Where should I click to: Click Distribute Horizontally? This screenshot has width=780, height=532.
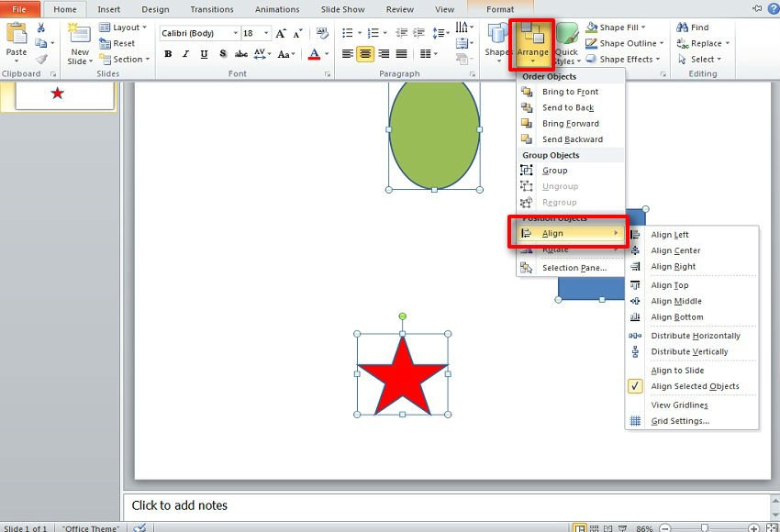coord(695,336)
